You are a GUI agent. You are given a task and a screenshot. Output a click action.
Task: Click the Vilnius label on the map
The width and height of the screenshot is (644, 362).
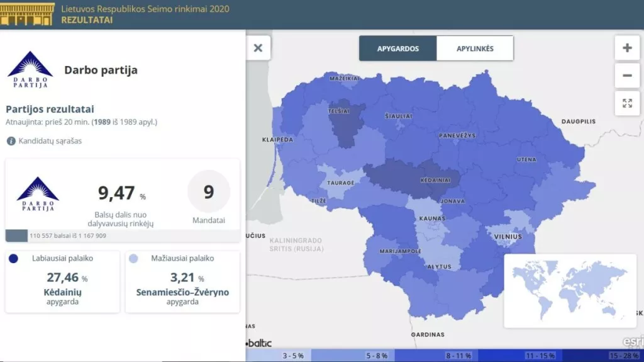(x=508, y=237)
